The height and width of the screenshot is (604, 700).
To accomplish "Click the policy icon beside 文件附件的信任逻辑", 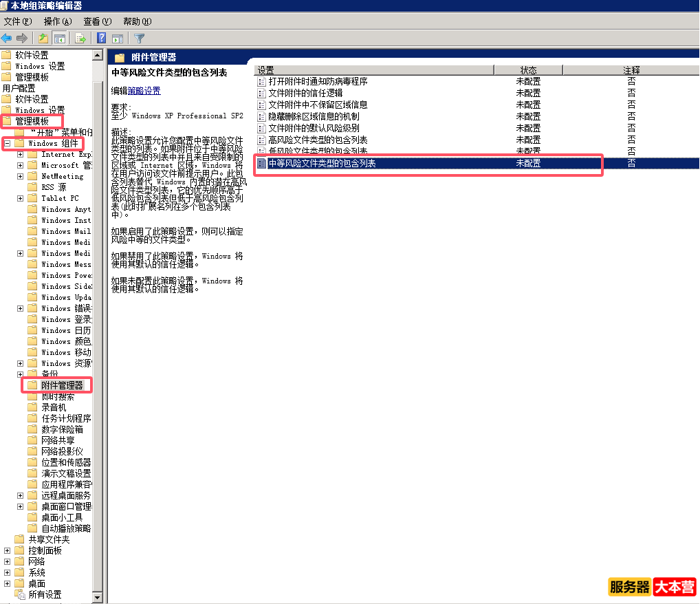I will click(x=261, y=94).
